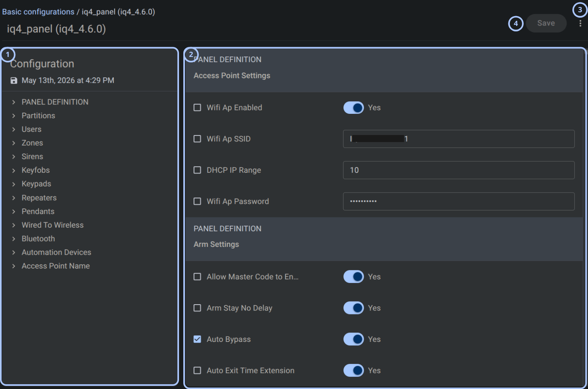Screen dimensions: 588x389
Task: Select Repeaters in the tree
Action: coord(39,198)
